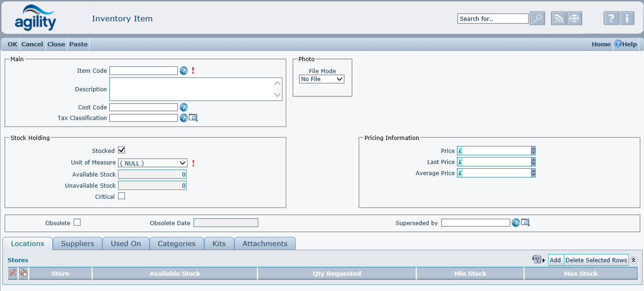Screen dimensions: 644x291
Task: Click the magnifier search button in header
Action: [537, 19]
